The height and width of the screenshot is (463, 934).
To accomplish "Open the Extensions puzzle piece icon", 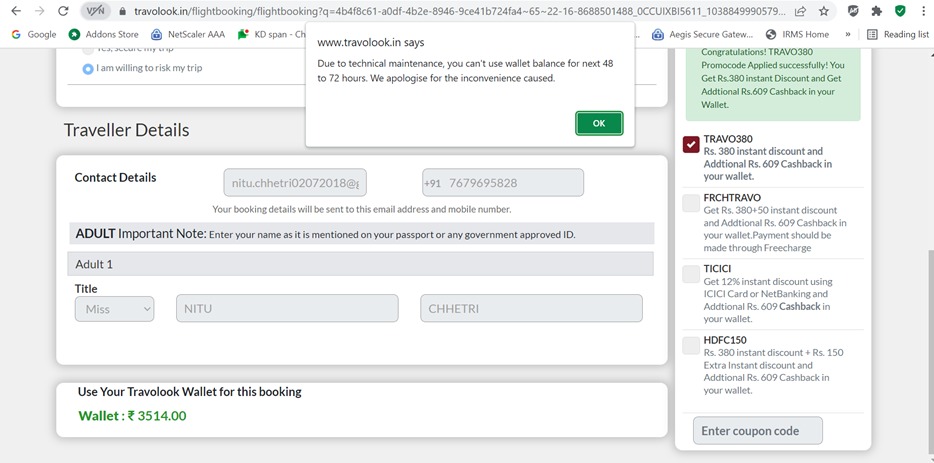I will 876,11.
